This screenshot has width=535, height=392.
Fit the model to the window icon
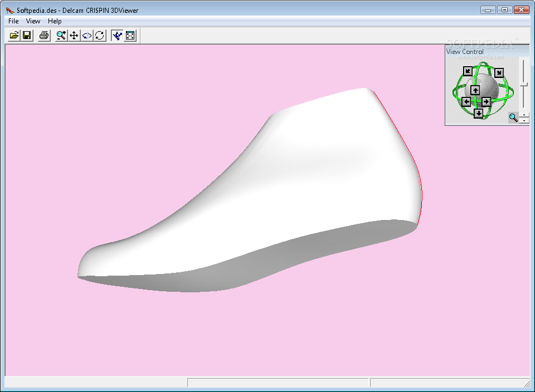pyautogui.click(x=130, y=36)
